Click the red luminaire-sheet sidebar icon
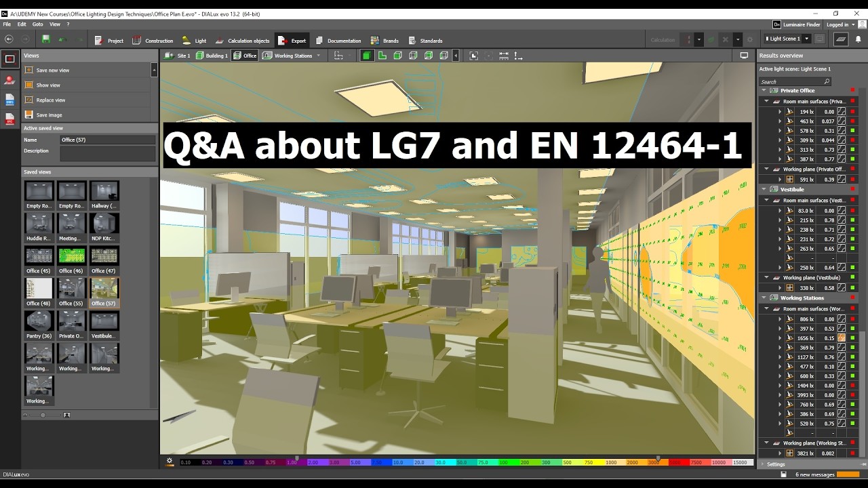 click(x=9, y=80)
